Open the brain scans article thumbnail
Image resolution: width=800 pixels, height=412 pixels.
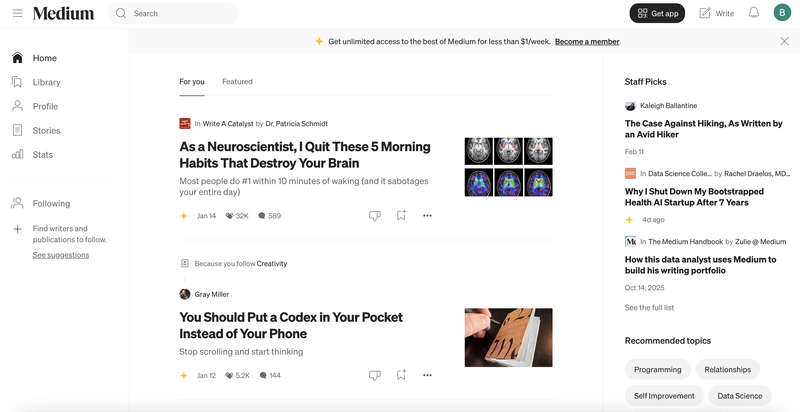point(508,167)
